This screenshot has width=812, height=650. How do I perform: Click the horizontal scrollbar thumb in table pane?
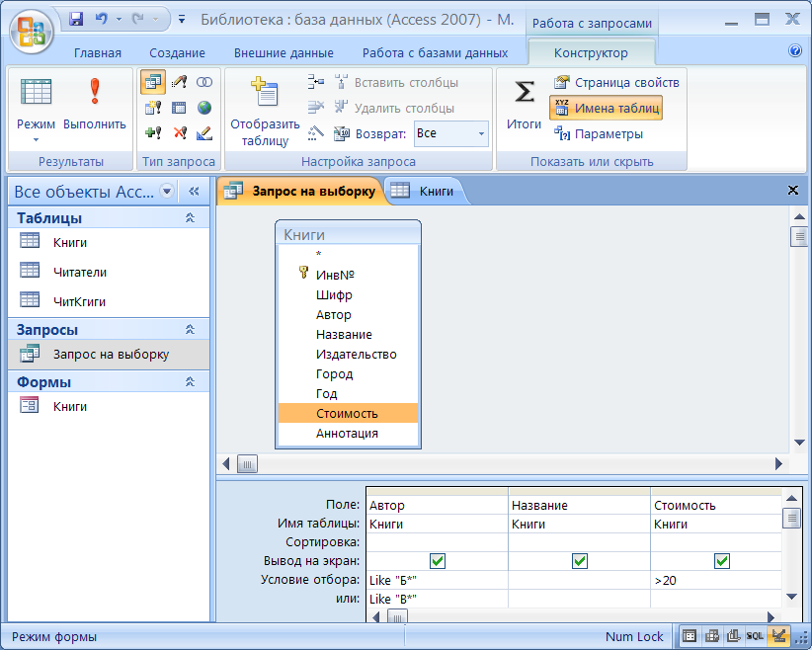pos(247,464)
